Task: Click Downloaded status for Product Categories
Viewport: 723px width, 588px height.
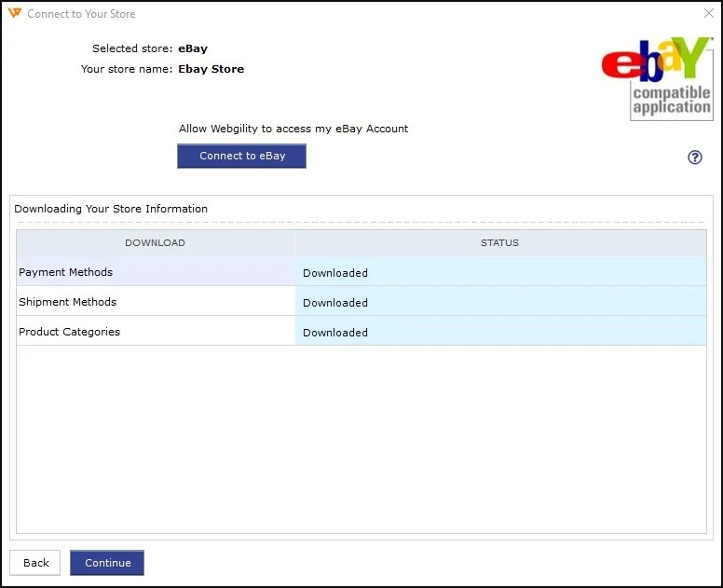Action: 335,333
